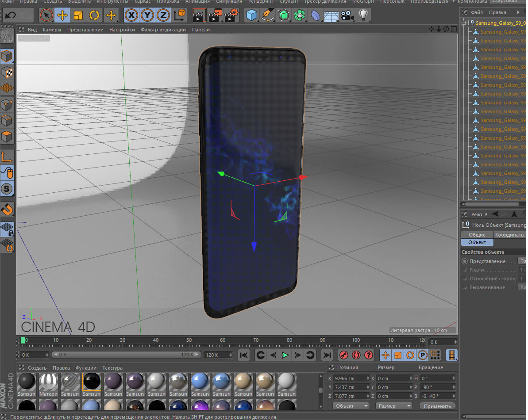This screenshot has width=528, height=420.
Task: Open the Spline pen tool
Action: pyautogui.click(x=267, y=15)
